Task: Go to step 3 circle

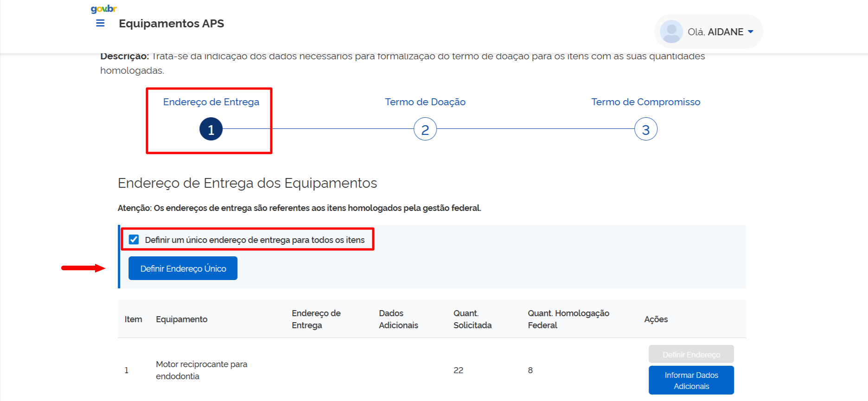Action: pyautogui.click(x=645, y=129)
